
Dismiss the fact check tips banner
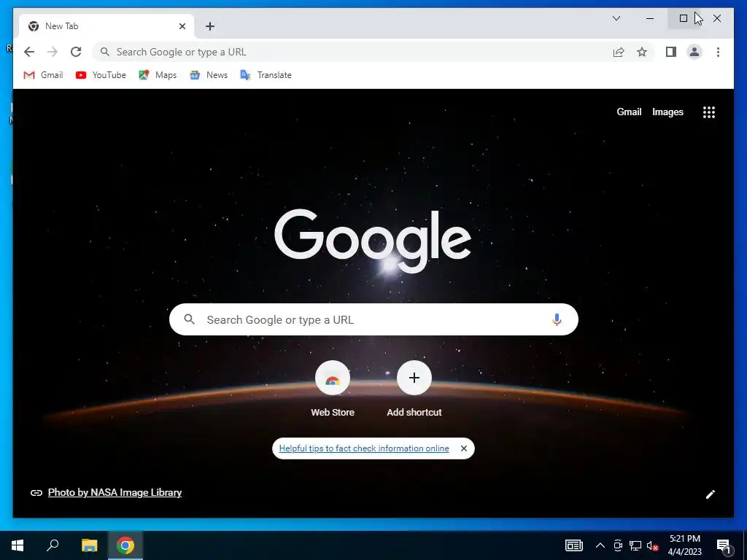[463, 448]
